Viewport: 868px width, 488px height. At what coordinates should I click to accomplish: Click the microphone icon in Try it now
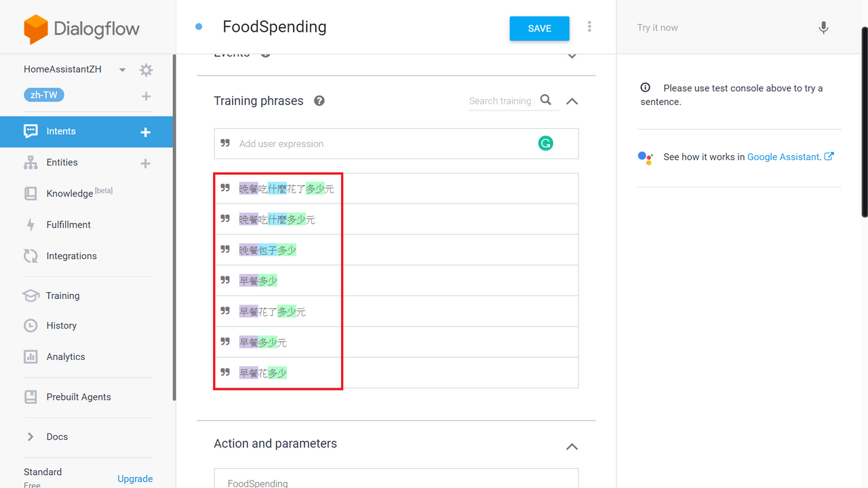[x=823, y=28]
